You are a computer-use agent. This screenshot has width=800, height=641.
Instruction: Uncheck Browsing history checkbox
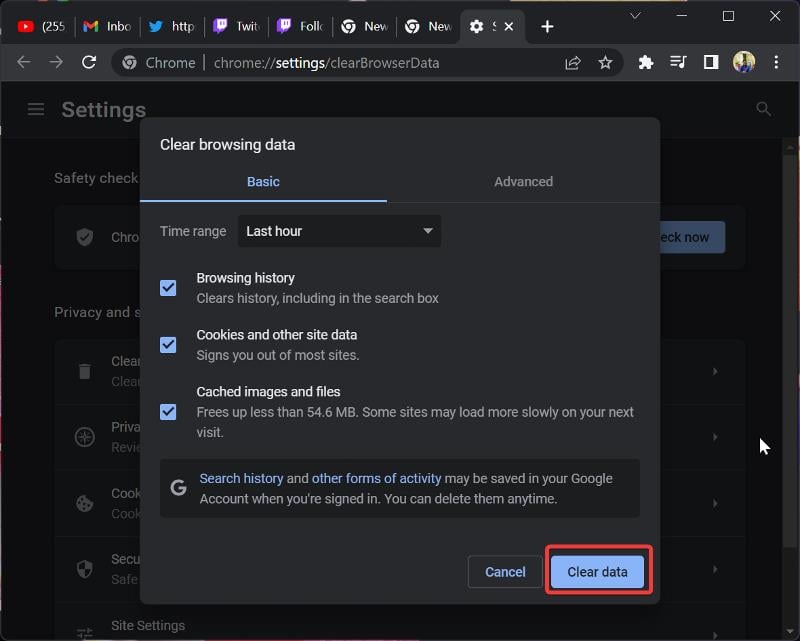pos(168,288)
